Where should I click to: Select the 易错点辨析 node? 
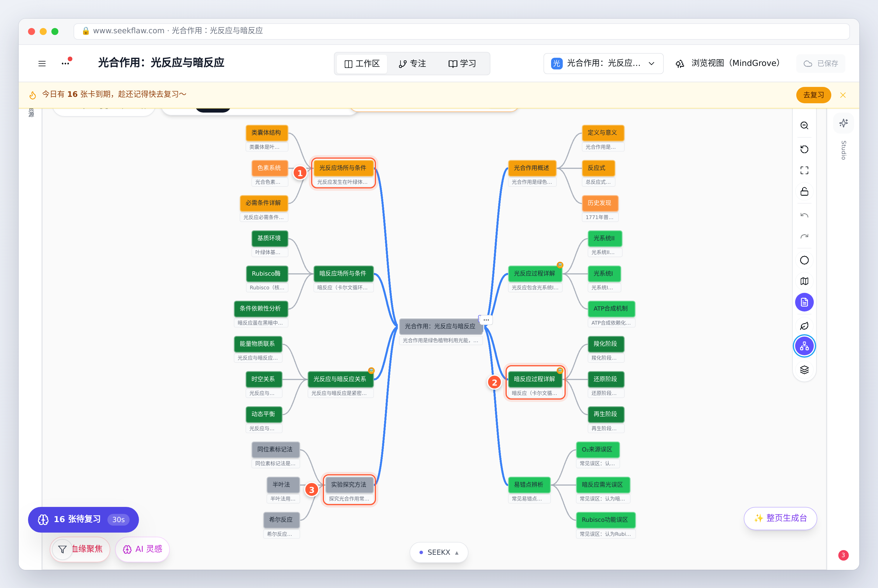coord(529,484)
